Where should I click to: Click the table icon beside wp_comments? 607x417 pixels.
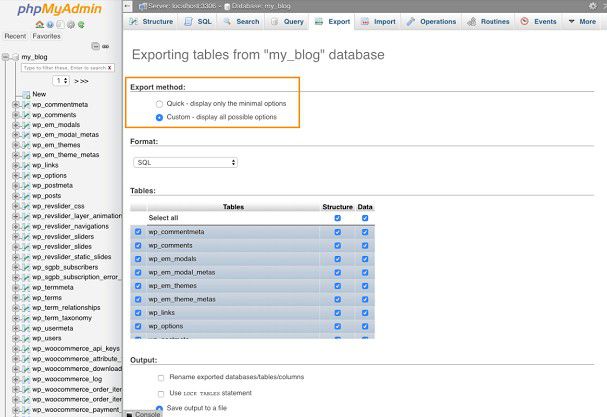26,115
